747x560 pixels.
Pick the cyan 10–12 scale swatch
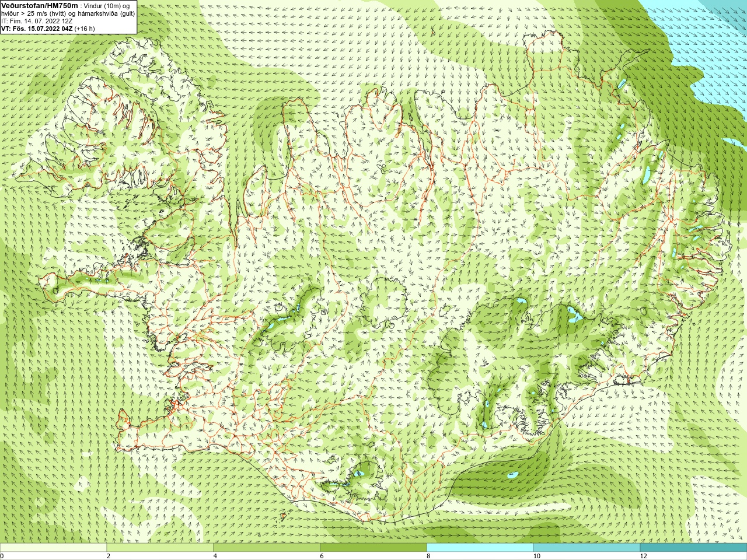[587, 547]
